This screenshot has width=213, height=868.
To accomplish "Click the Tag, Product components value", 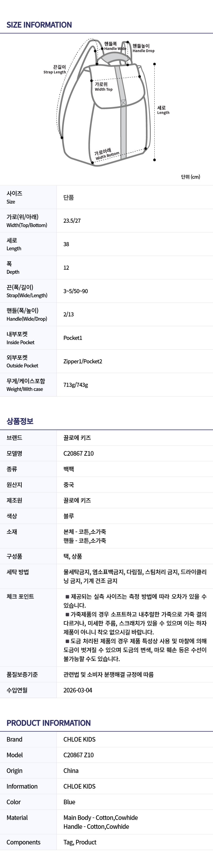I will click(x=80, y=842).
